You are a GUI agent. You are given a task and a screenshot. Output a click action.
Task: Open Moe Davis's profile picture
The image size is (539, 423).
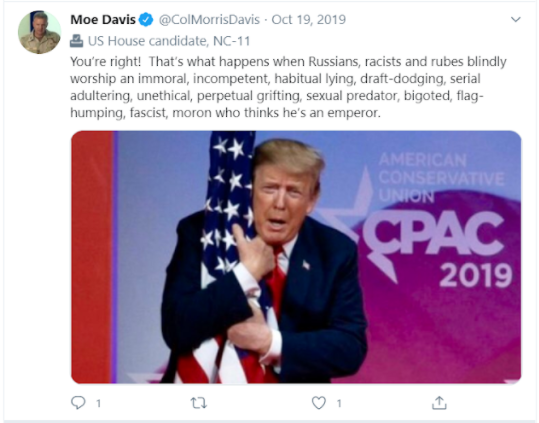40,32
